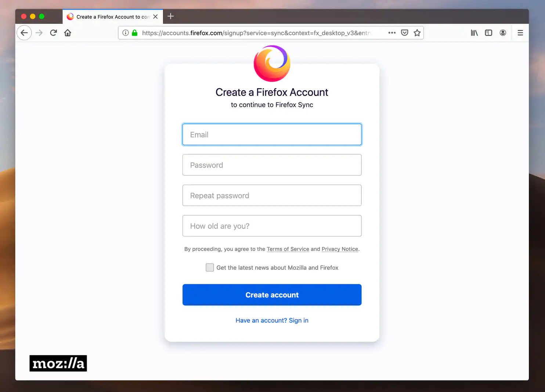Maximize window with green button
545x392 pixels.
tap(41, 16)
